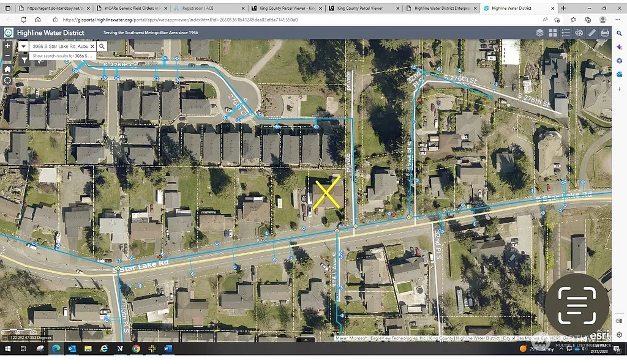Close the Registration | ACE tab
627x364 pixels.
click(243, 8)
